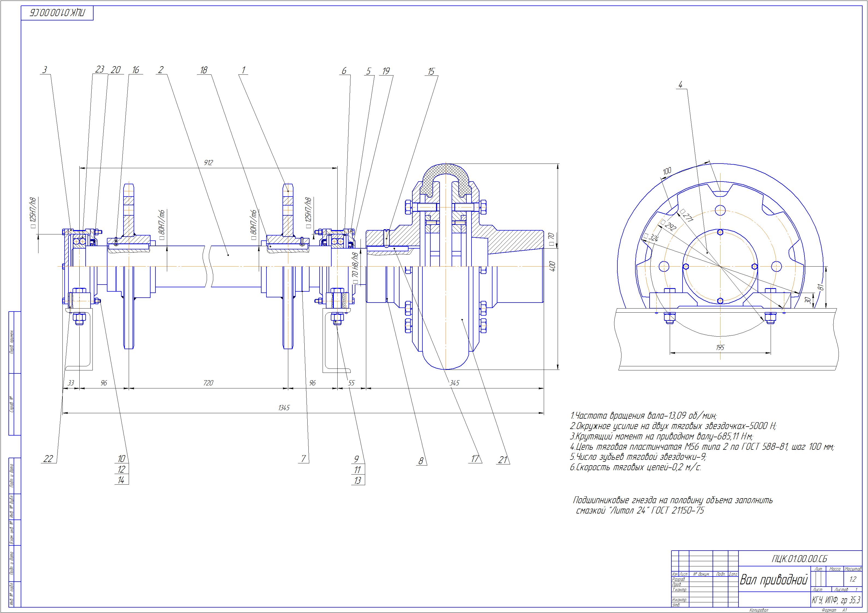Screen dimensions: 868x613
Task: Click callout number 9 in stacked labels
Action: tap(356, 459)
